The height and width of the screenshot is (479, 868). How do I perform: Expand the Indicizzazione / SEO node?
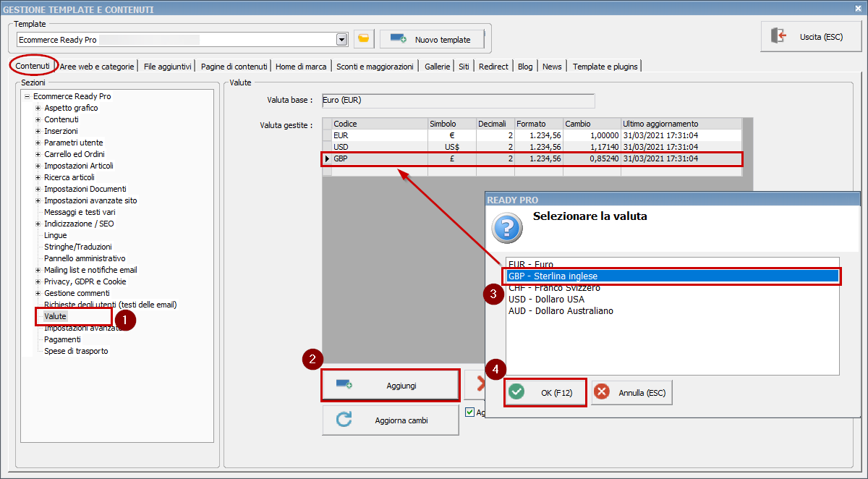(38, 224)
